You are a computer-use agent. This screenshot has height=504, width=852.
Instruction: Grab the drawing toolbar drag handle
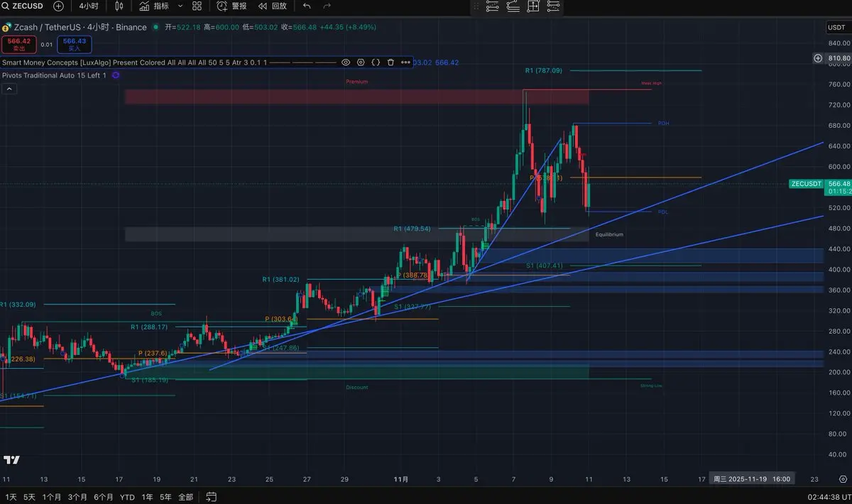[476, 6]
